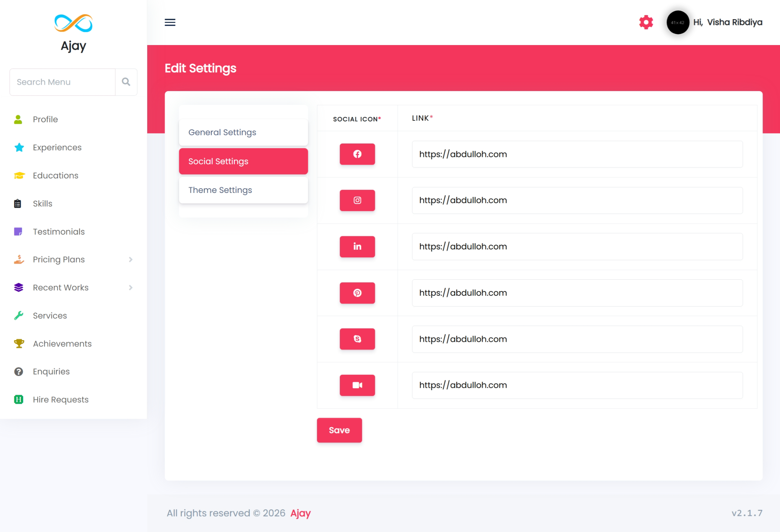The image size is (780, 532).
Task: Toggle the hamburger menu icon
Action: (170, 22)
